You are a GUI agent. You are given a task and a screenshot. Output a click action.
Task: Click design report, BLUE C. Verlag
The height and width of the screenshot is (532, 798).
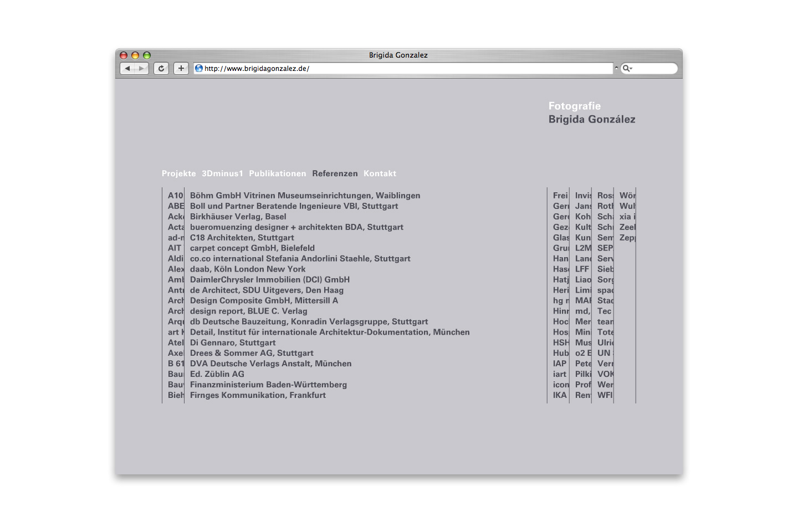(249, 311)
